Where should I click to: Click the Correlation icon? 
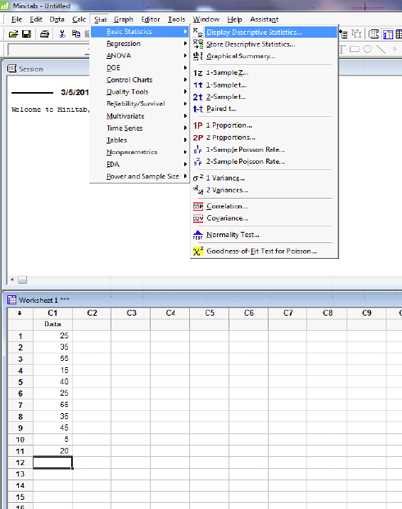pyautogui.click(x=198, y=206)
